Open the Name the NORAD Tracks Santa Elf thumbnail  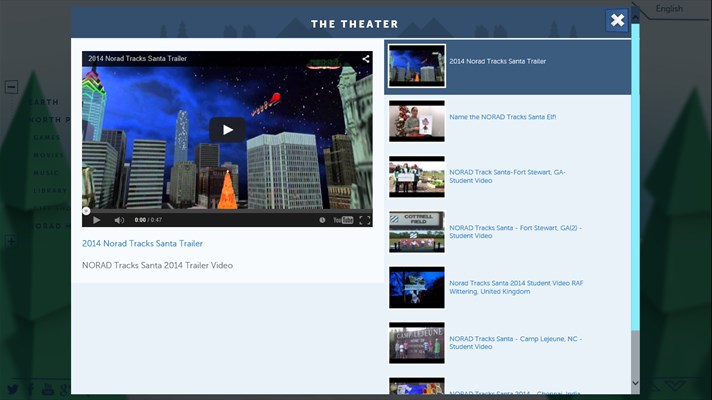pyautogui.click(x=417, y=121)
